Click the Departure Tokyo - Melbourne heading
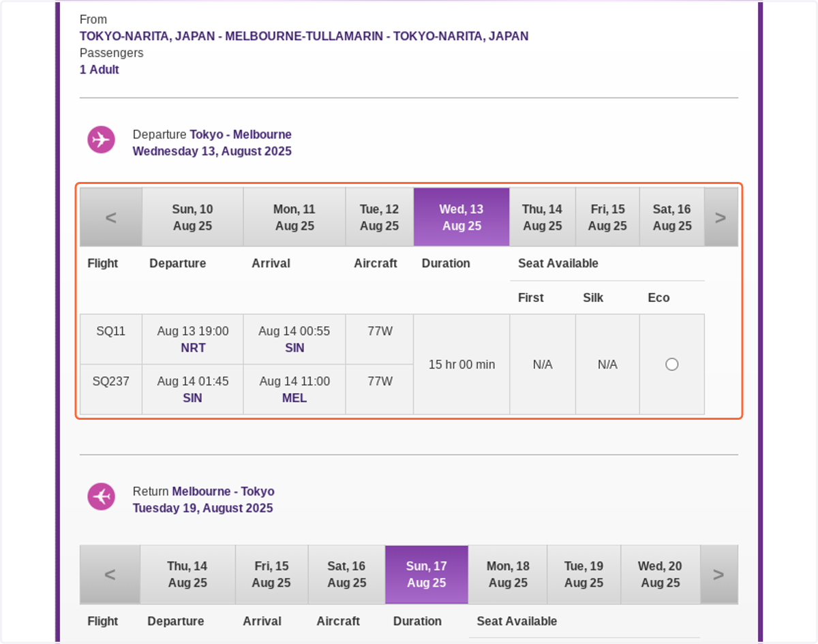 pos(212,134)
